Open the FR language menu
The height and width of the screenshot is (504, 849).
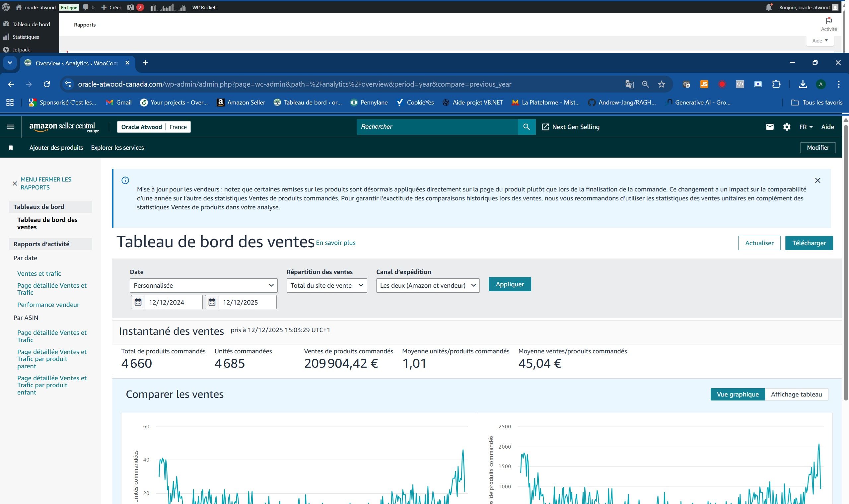click(806, 127)
